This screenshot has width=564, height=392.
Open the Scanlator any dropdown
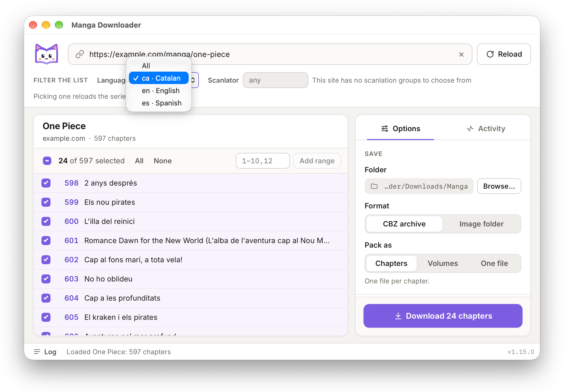click(275, 80)
